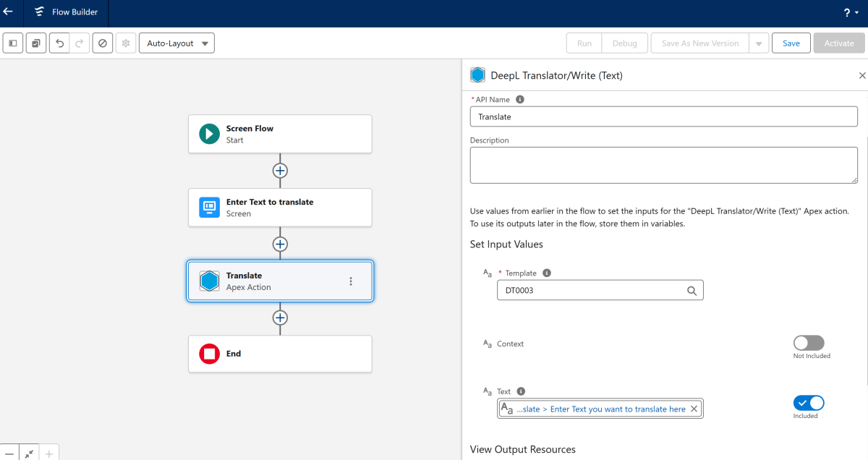Click the back arrow in header

point(9,12)
